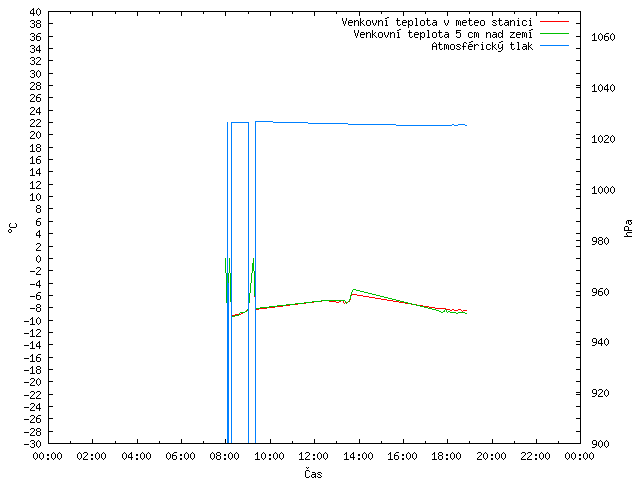Click left axis title '°C'
This screenshot has height=480, width=640.
(x=13, y=228)
